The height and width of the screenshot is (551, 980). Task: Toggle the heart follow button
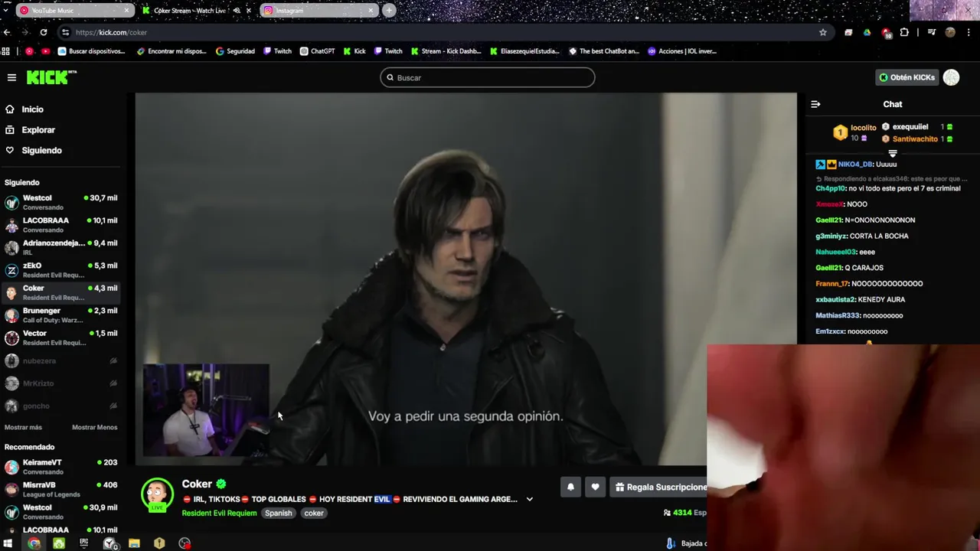pos(595,487)
